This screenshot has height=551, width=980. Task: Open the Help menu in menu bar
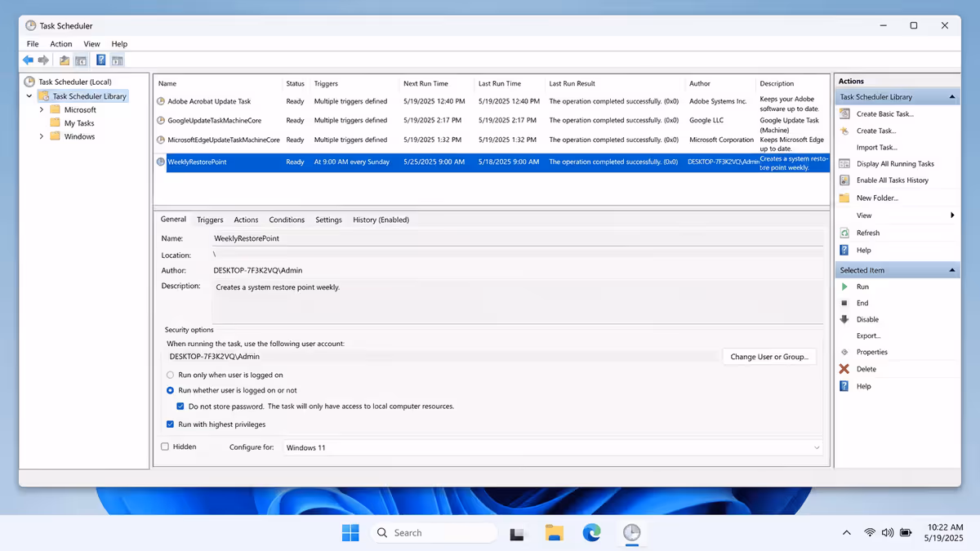click(x=119, y=44)
